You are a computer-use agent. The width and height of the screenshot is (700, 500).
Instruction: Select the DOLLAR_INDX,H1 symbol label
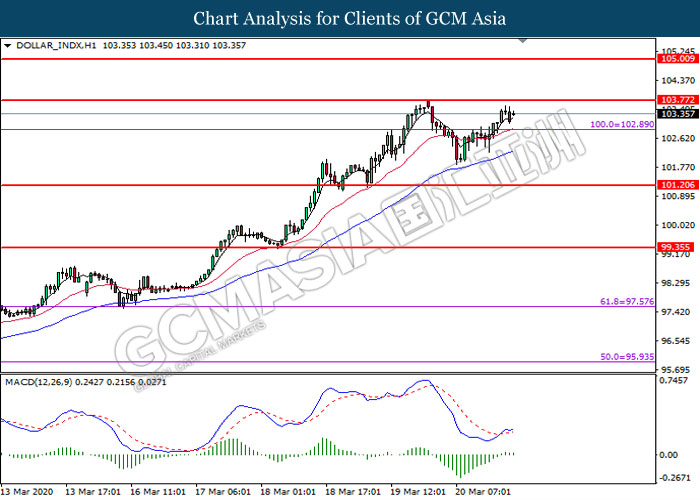56,46
